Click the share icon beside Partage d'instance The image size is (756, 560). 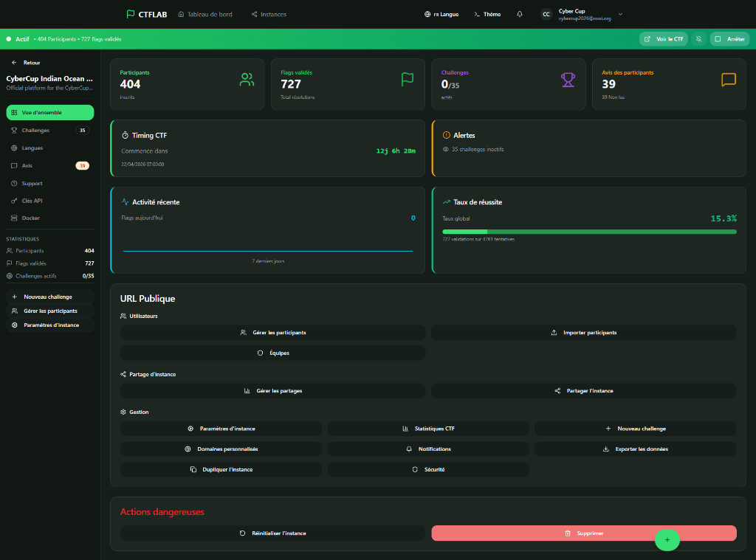tap(123, 375)
